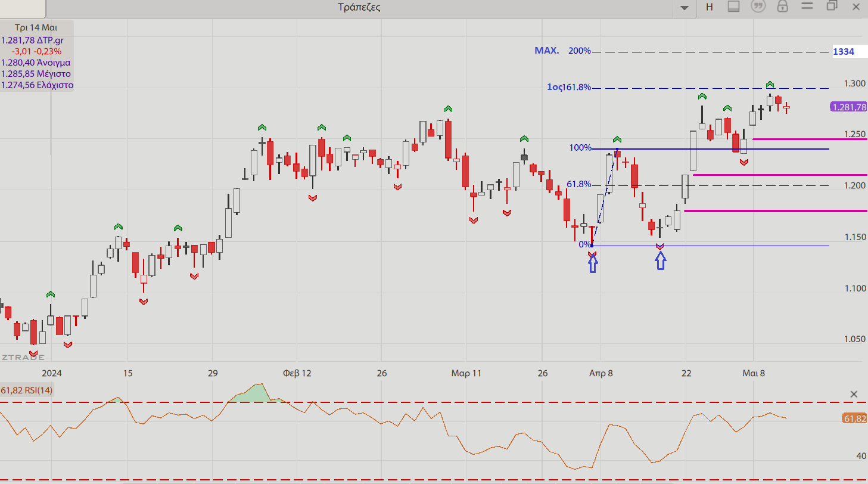Open the quotation-mark comments icon

tap(758, 7)
